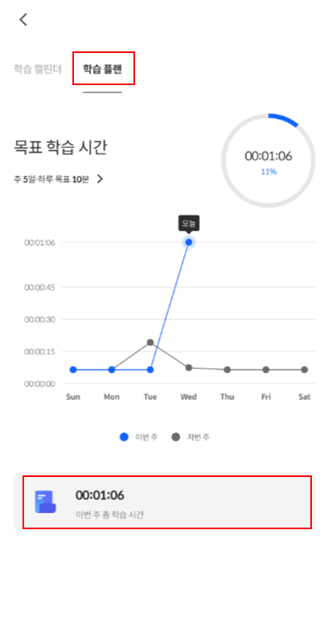Select Sunday's blue data point
Viewport: 328px width, 644px height.
click(x=73, y=369)
